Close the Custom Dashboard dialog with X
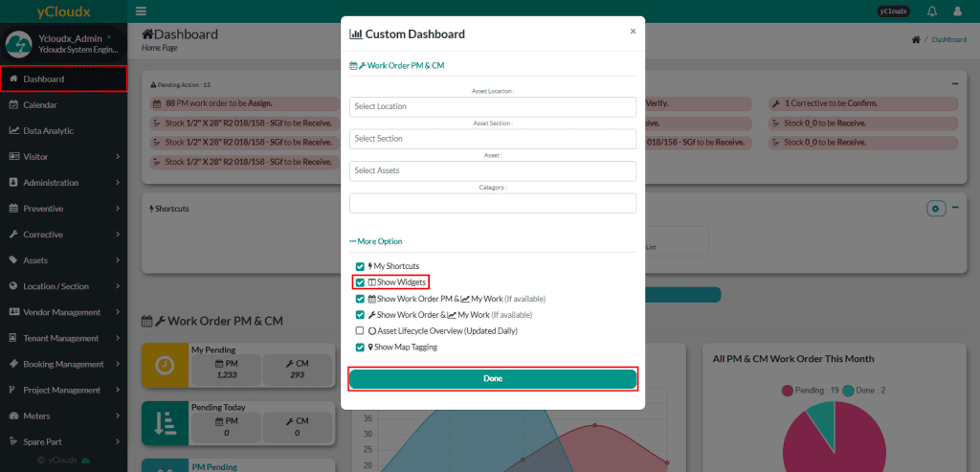Image resolution: width=980 pixels, height=472 pixels. (x=632, y=31)
